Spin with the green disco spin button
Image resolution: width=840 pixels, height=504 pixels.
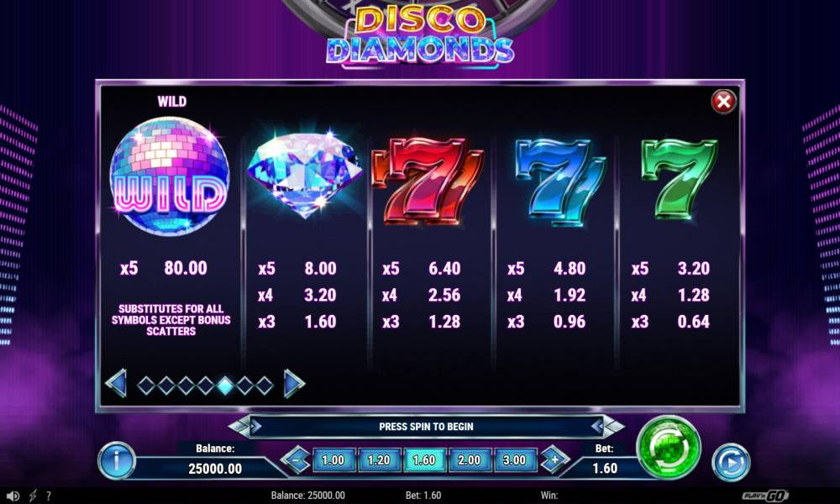click(668, 448)
